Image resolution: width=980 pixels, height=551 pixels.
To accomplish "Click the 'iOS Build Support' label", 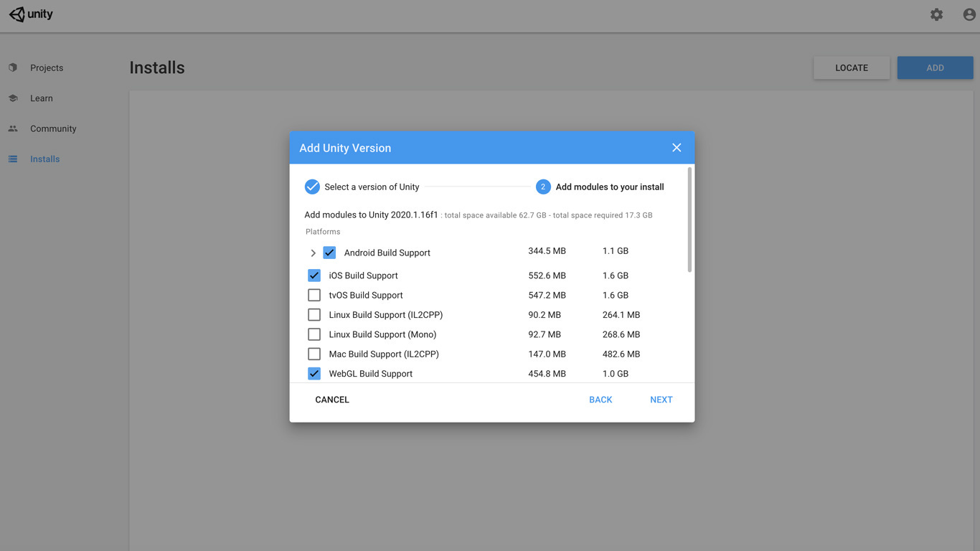I will click(363, 275).
